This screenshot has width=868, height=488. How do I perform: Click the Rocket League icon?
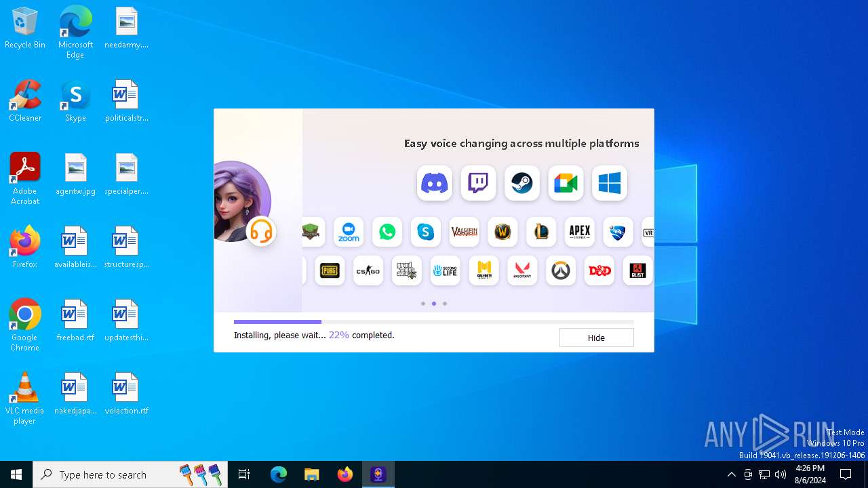(618, 232)
